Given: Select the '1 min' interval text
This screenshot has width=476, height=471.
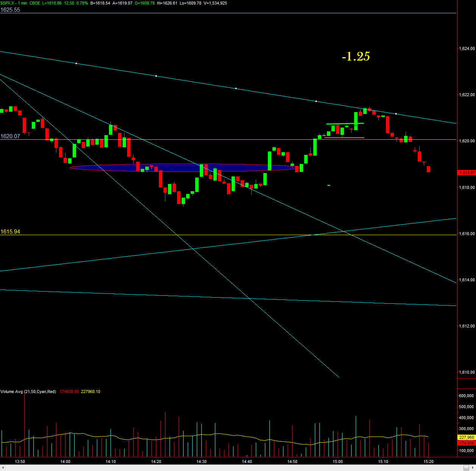Looking at the screenshot, I should [22, 3].
